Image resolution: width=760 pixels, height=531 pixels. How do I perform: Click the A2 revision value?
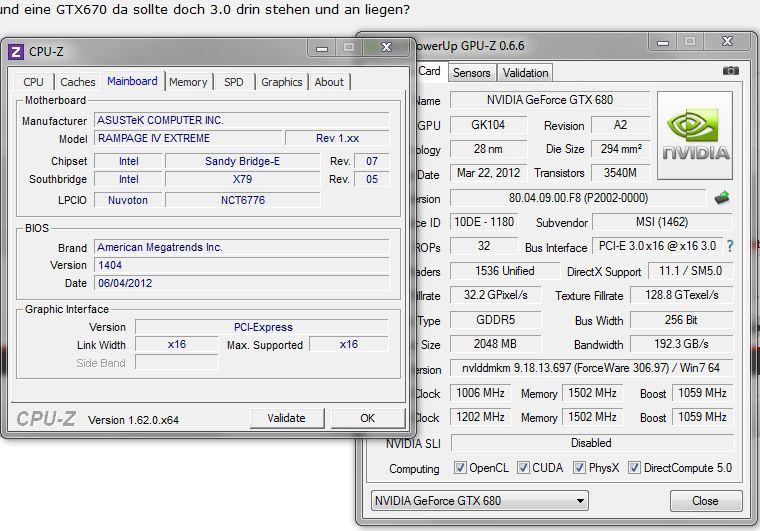[620, 125]
